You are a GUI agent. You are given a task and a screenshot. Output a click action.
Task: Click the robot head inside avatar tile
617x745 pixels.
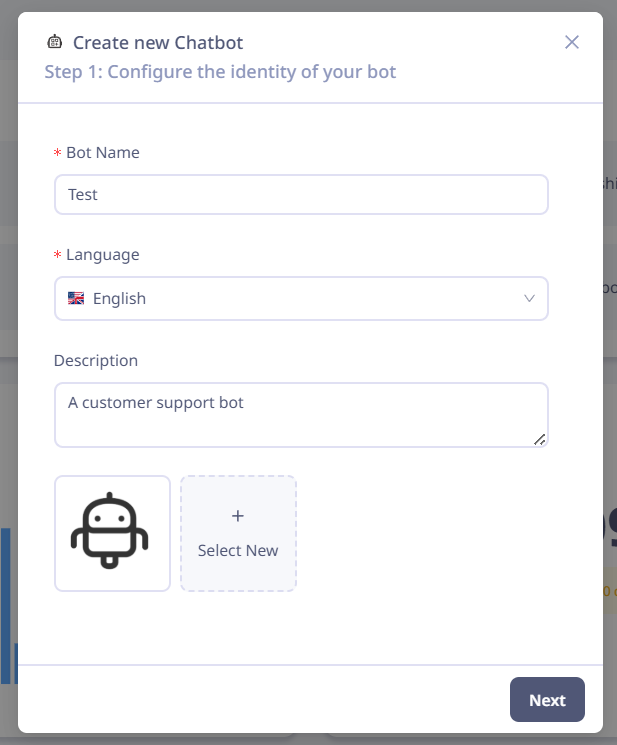(x=110, y=525)
